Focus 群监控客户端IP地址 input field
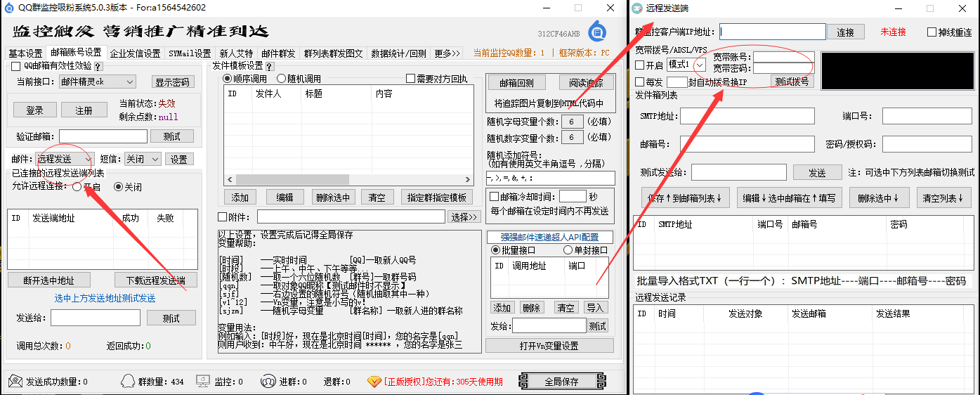Image resolution: width=980 pixels, height=395 pixels. (772, 32)
